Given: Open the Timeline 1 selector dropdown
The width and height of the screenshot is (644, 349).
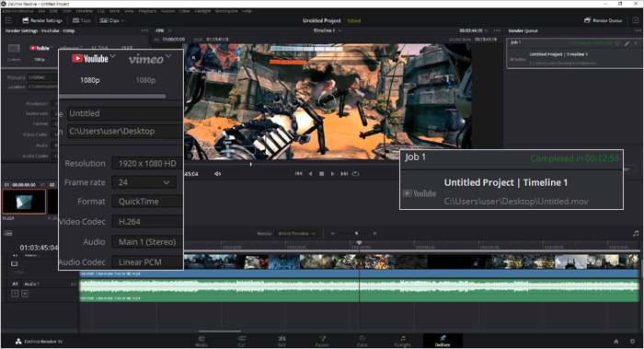Looking at the screenshot, I should [328, 30].
